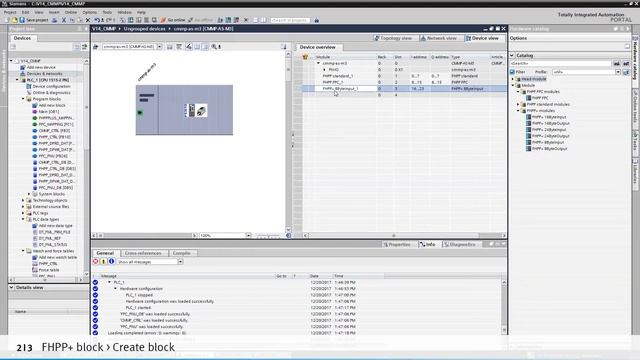Select Online & diagnostics in project tree
Screen dimensions: 640x360
click(51, 93)
